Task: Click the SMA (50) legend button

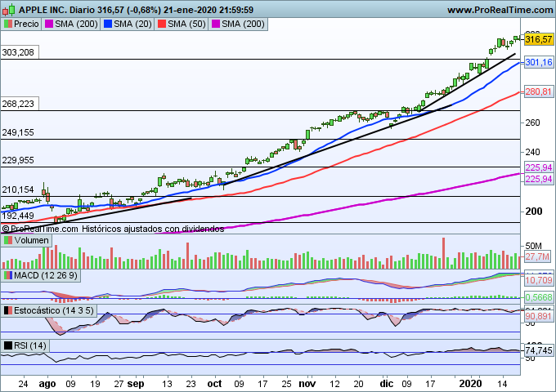Action: coord(182,24)
